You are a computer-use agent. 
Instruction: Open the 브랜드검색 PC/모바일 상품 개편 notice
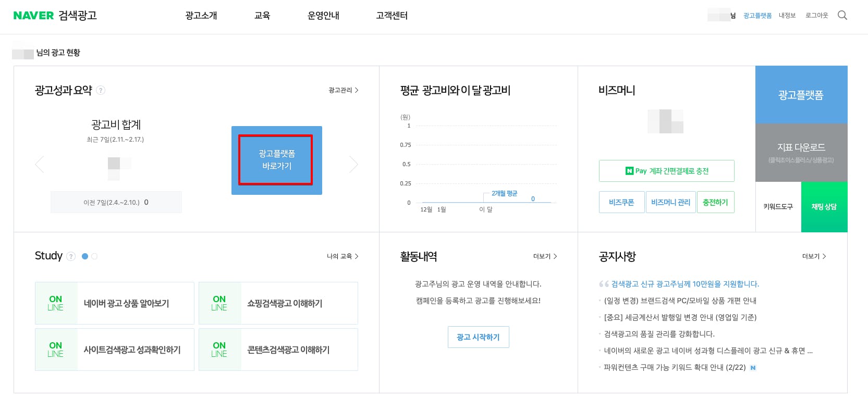680,301
